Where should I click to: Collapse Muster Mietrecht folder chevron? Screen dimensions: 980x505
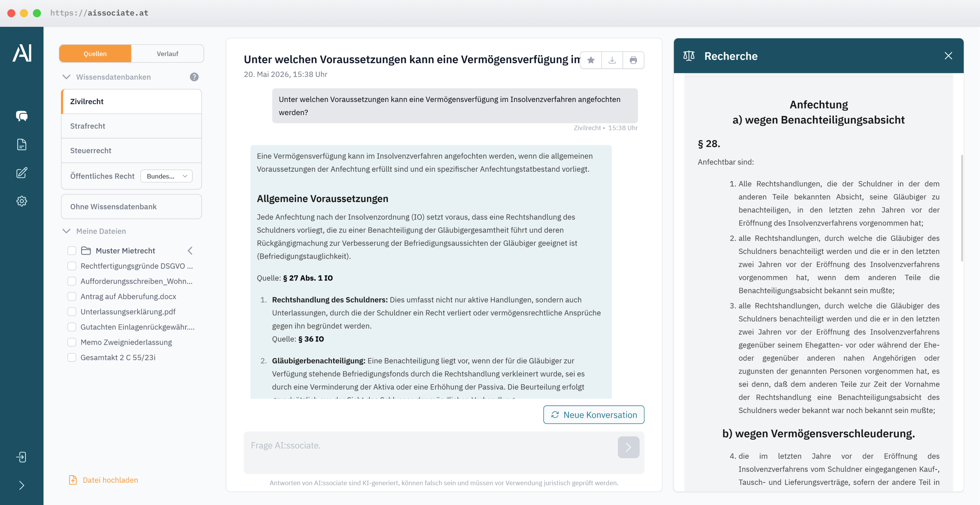pyautogui.click(x=190, y=251)
